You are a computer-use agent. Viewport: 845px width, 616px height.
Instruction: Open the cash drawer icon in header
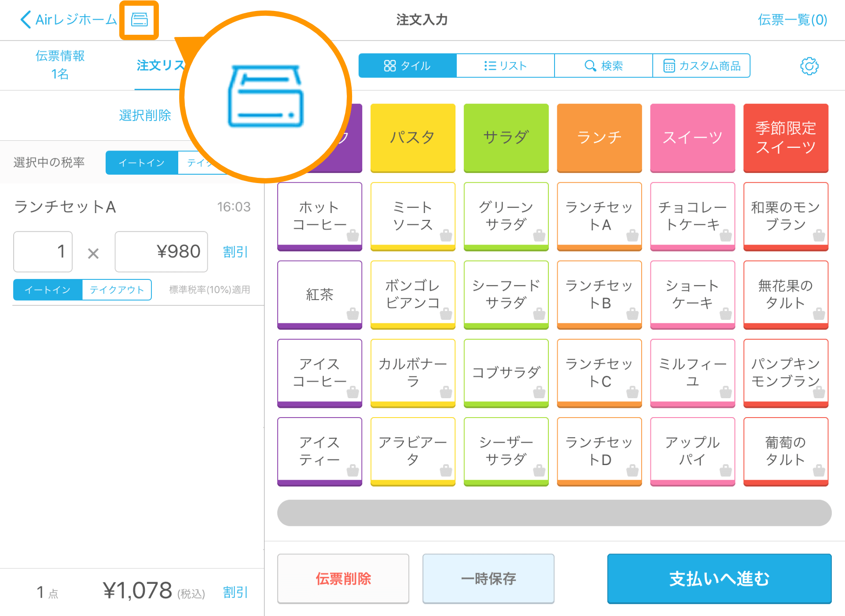[140, 20]
